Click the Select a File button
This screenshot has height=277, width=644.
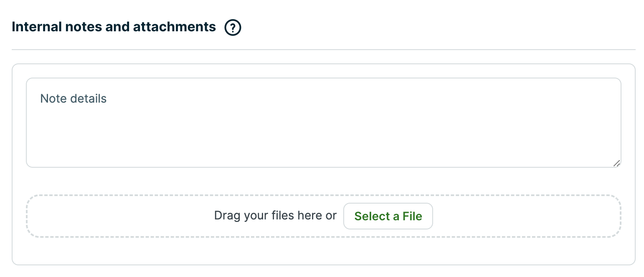point(388,216)
